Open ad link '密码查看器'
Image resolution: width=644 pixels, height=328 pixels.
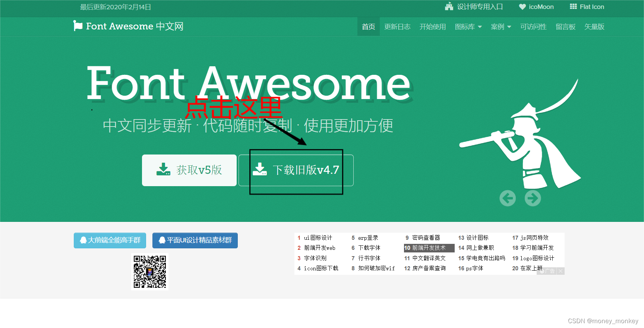(426, 238)
